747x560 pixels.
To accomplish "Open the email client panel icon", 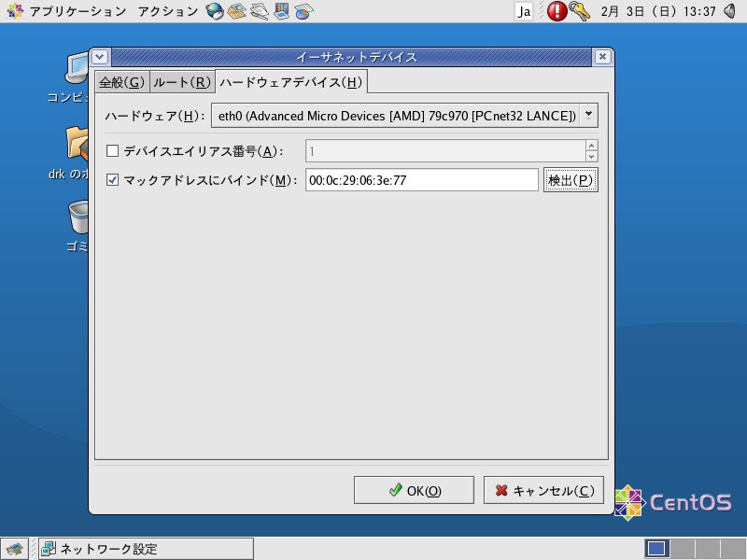I will click(x=236, y=11).
